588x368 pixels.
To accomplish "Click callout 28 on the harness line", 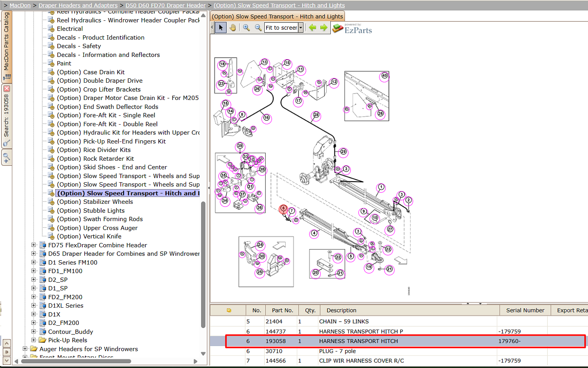I will (316, 115).
